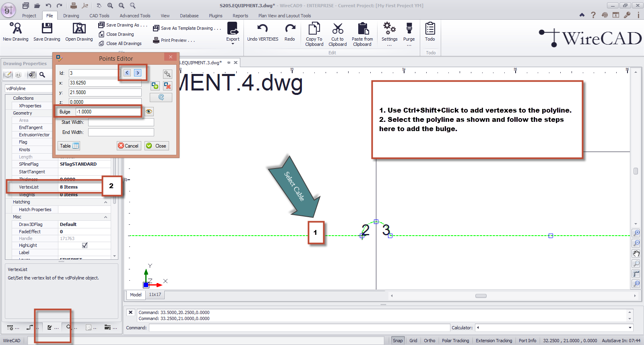
Task: Toggle Polar Tracking in status bar
Action: 456,341
